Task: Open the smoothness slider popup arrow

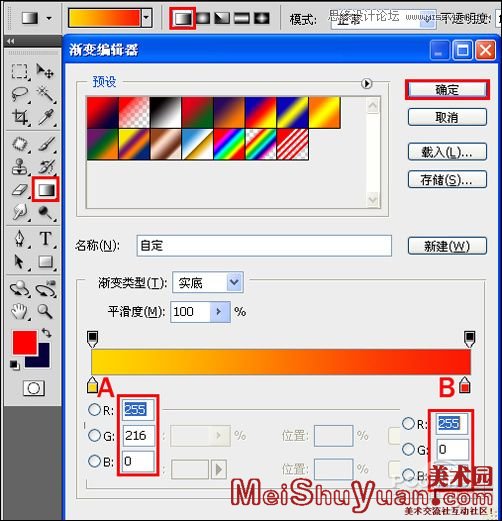Action: coord(220,312)
